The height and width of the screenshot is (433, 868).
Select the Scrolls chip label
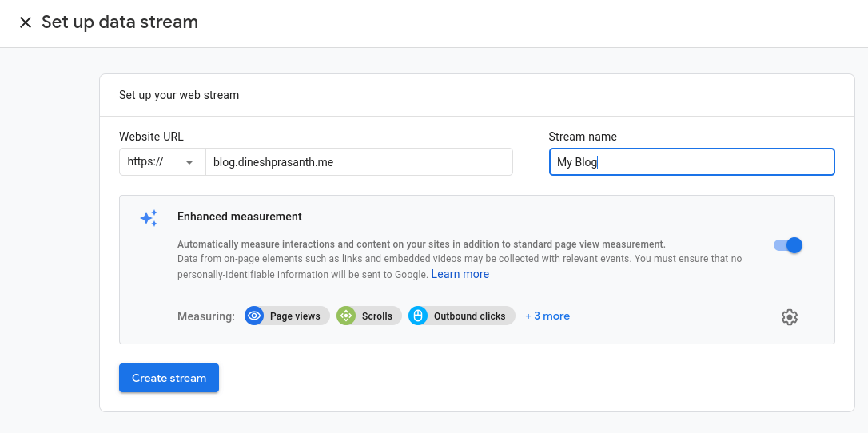[x=376, y=316]
